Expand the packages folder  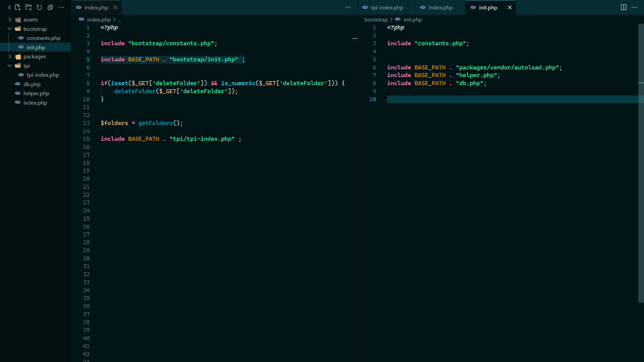(10, 56)
